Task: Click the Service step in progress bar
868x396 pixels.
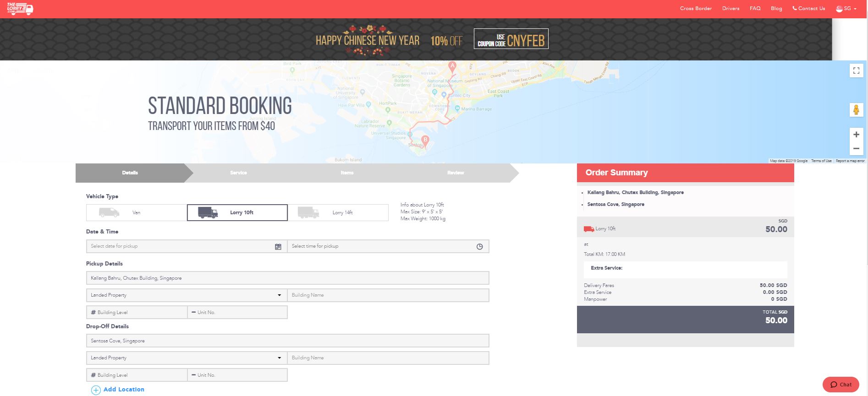Action: click(238, 173)
